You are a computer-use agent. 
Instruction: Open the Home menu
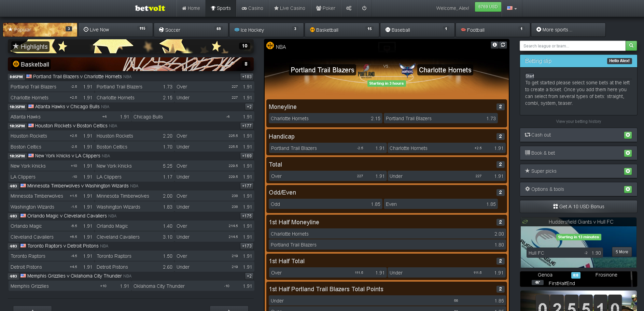click(191, 8)
